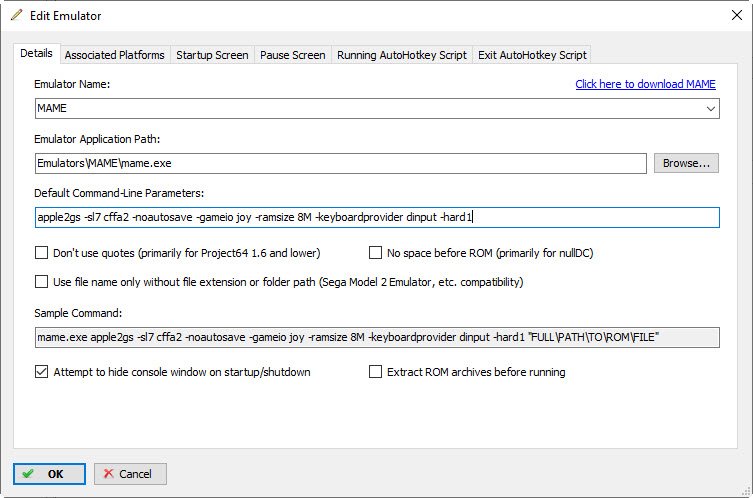Open the Associated Platforms tab
Screen dimensions: 753x498
point(114,55)
